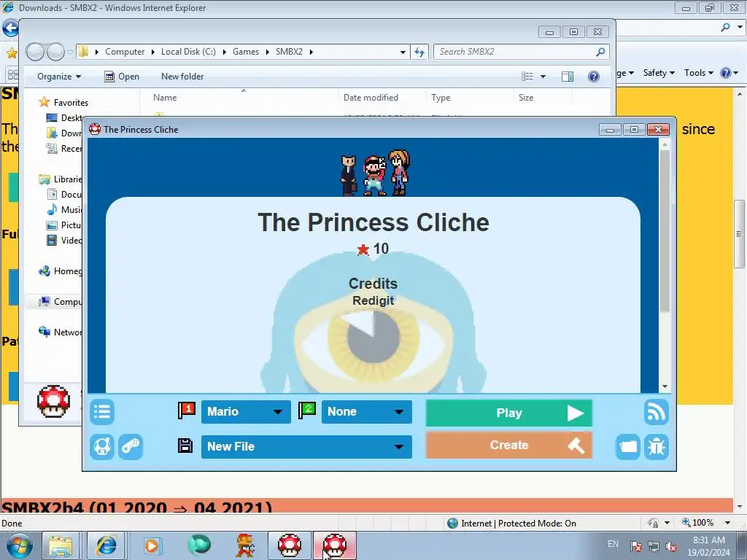The width and height of the screenshot is (747, 560).
Task: Sort by the Size column header
Action: click(526, 98)
